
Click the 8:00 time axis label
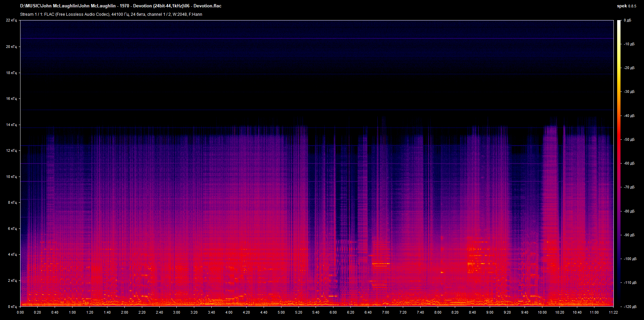[438, 312]
